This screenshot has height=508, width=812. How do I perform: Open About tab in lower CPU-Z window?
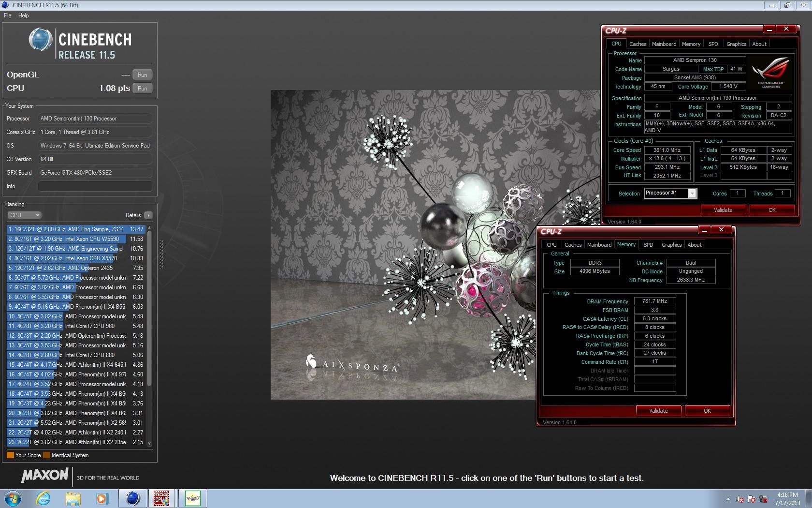[695, 245]
